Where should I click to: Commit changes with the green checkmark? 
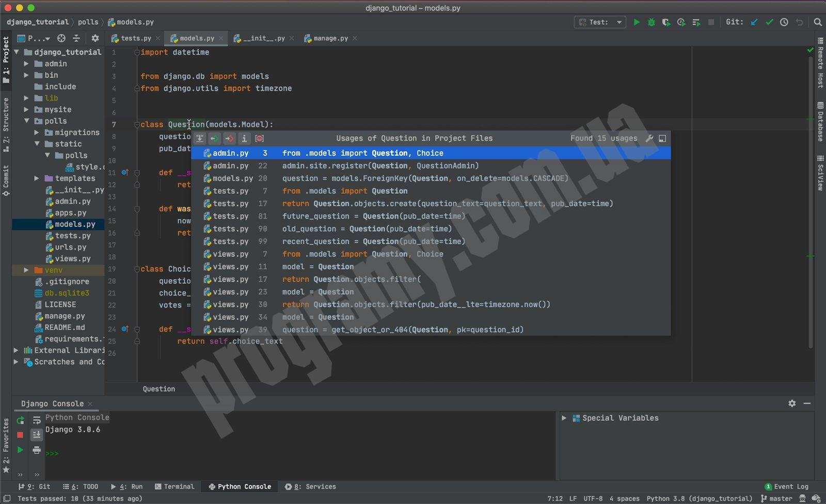pyautogui.click(x=769, y=22)
